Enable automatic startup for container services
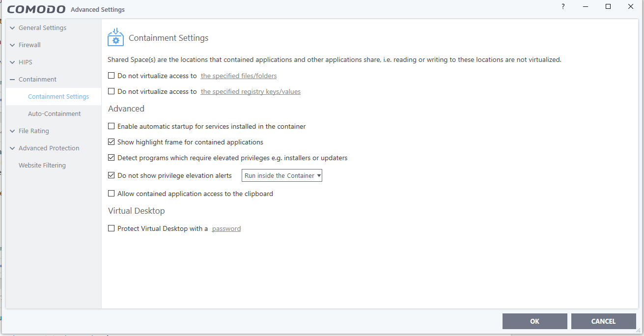This screenshot has height=336, width=644. click(112, 126)
